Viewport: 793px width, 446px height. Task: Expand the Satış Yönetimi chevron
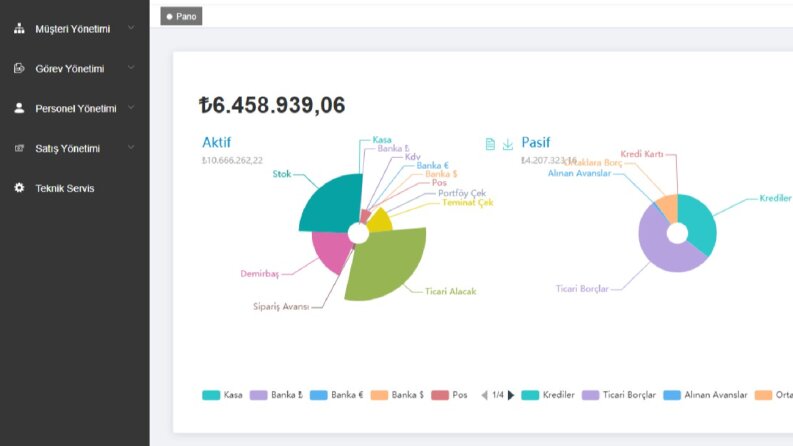click(131, 147)
